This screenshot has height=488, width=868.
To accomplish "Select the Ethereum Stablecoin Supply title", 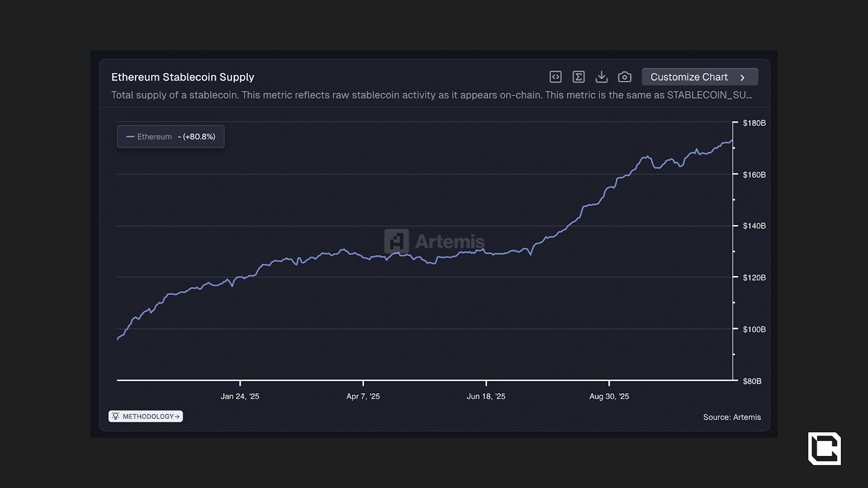I will tap(183, 77).
